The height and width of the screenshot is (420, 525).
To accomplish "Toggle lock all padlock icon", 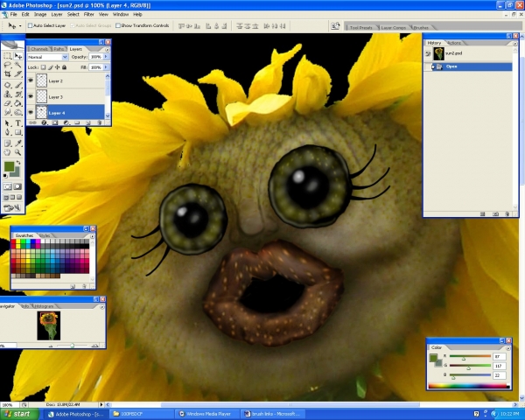I will pyautogui.click(x=64, y=67).
